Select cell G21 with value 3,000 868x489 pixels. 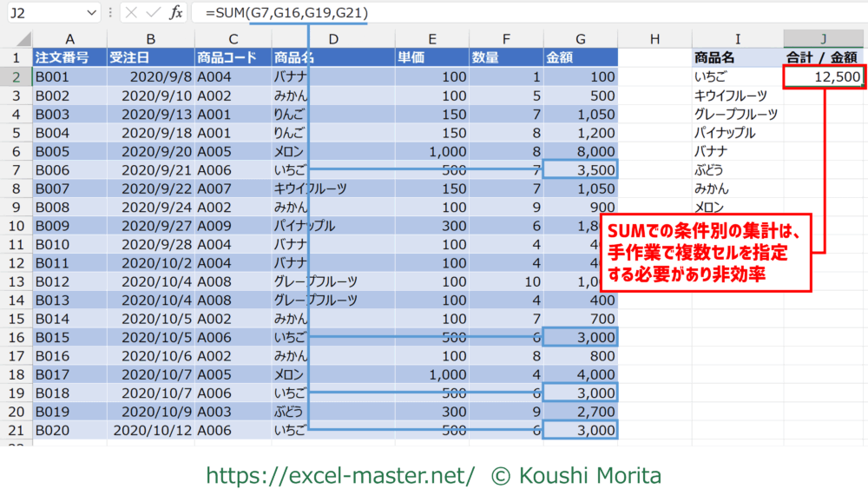(x=580, y=430)
